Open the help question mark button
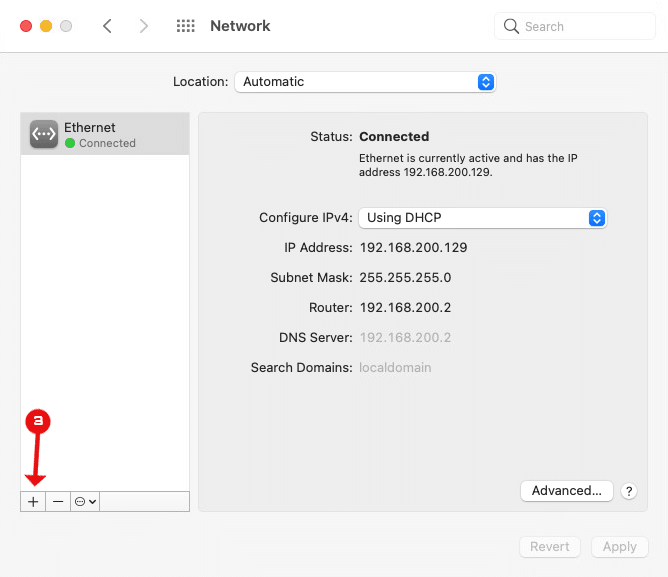The image size is (668, 577). coord(629,491)
